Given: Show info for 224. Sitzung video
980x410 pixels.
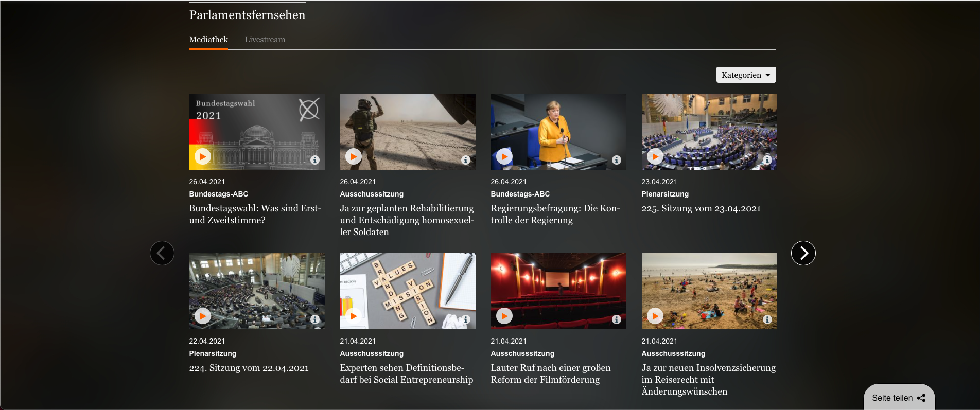Looking at the screenshot, I should coord(315,319).
